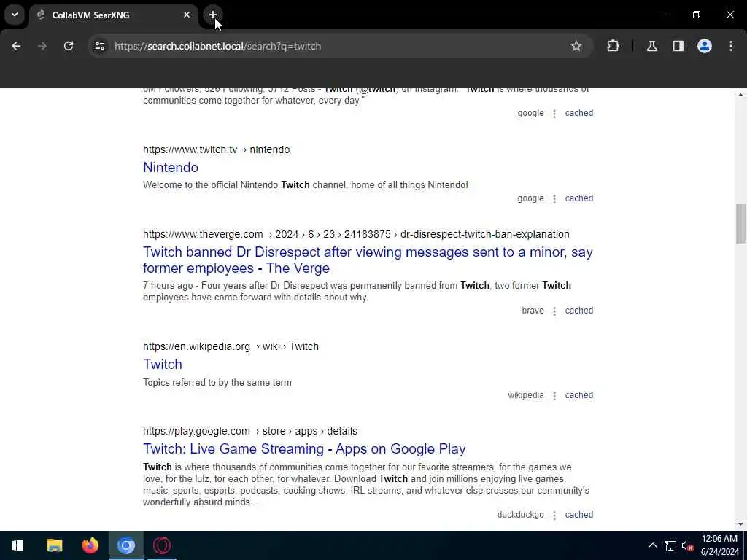The width and height of the screenshot is (747, 560).
Task: Open the Wikipedia Twitch result
Action: pyautogui.click(x=163, y=365)
